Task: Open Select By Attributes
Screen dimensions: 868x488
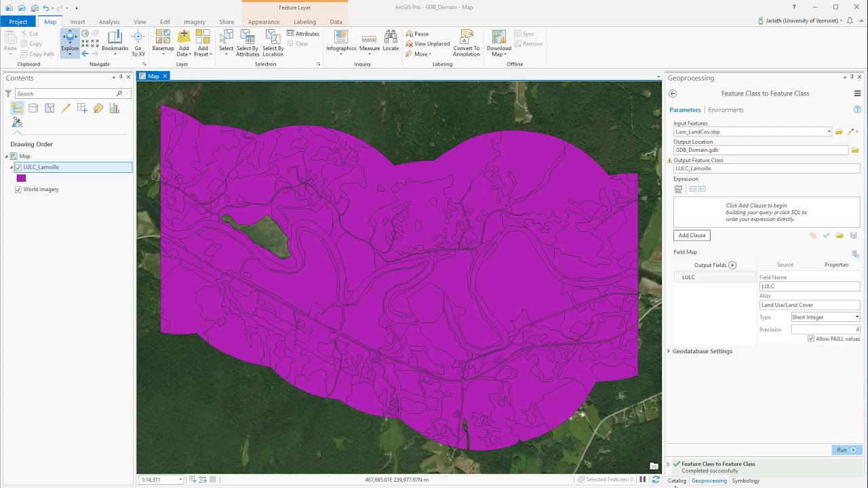Action: 248,43
